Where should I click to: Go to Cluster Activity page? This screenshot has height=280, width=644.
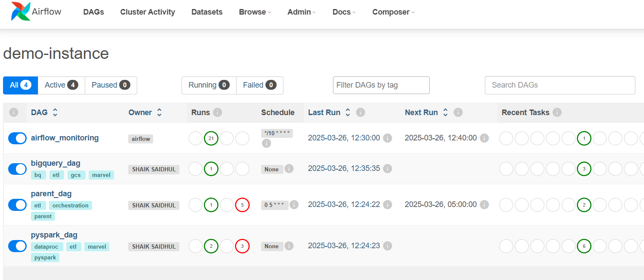[x=148, y=12]
